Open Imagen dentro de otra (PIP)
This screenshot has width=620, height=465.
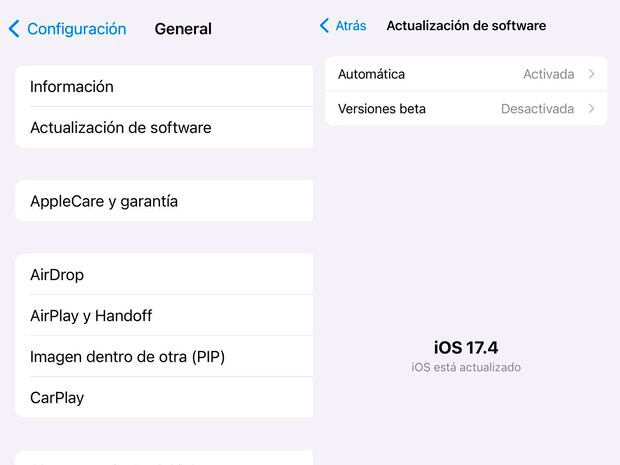click(164, 356)
